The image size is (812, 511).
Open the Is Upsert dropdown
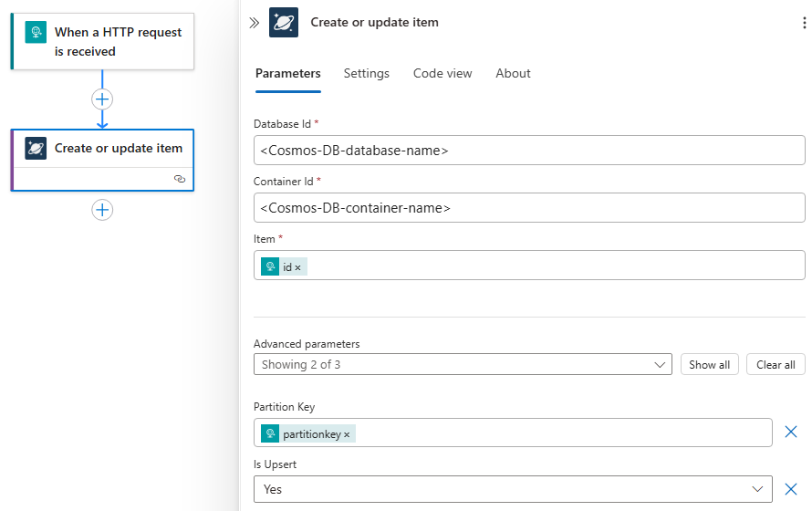click(513, 489)
